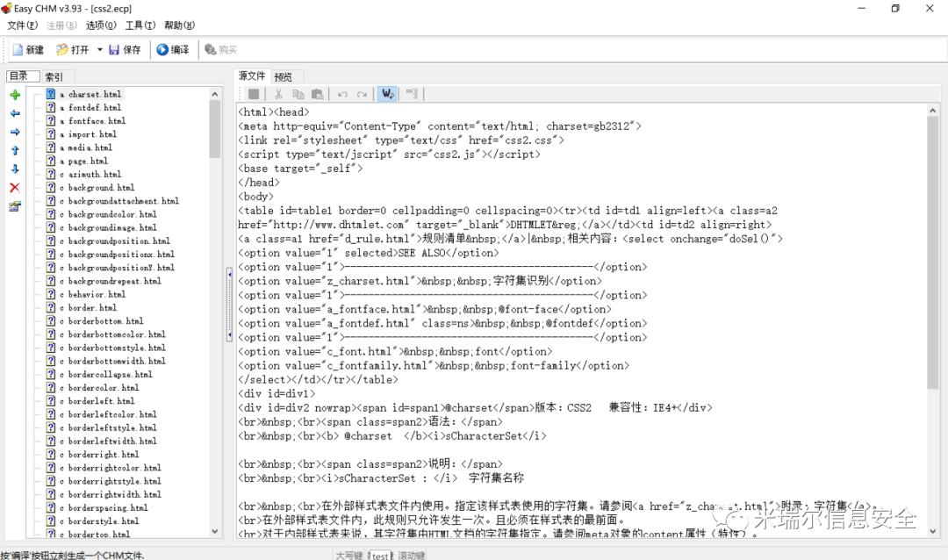The height and width of the screenshot is (560, 948).
Task: Open the 文件(F) menu
Action: [22, 25]
